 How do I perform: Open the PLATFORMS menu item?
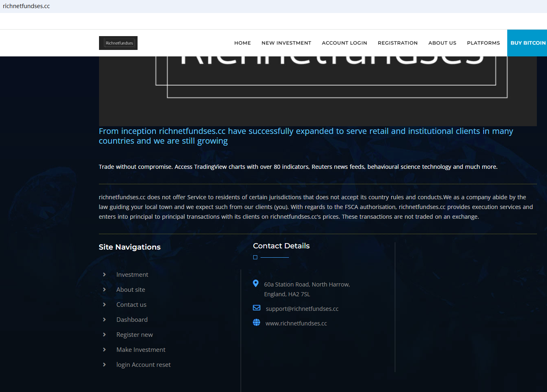coord(483,43)
